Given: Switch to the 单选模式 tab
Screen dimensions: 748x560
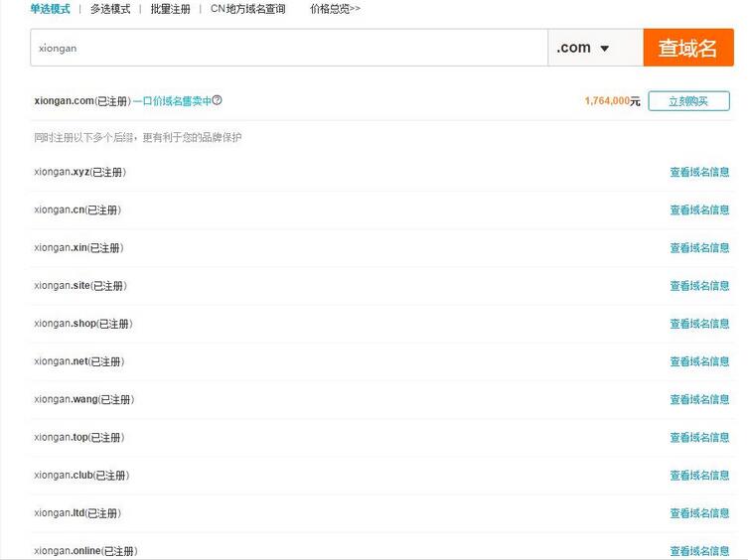Looking at the screenshot, I should pos(50,9).
